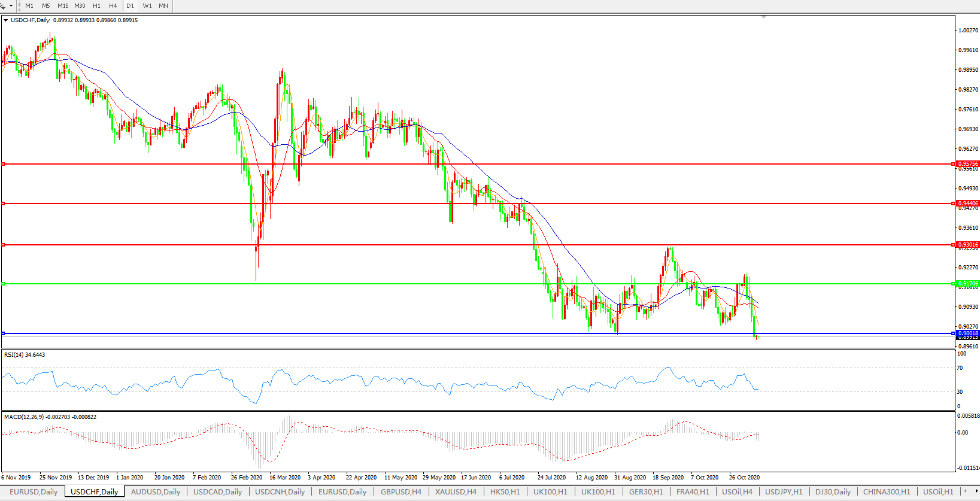Open the EURUSD,Daily chart tab (first)
Viewport: 980px width, 501px height.
[x=34, y=491]
